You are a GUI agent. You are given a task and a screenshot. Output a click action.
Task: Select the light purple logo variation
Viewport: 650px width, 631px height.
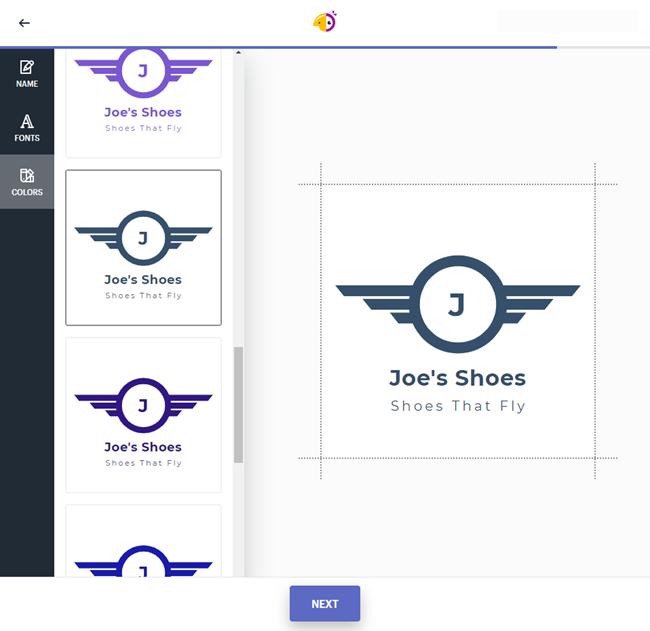coord(143,100)
